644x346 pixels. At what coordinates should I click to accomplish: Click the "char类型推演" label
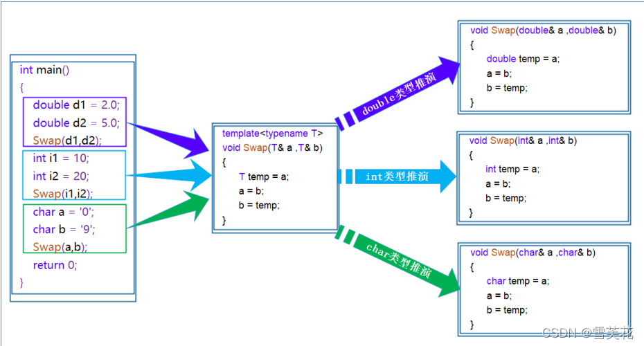pyautogui.click(x=399, y=259)
